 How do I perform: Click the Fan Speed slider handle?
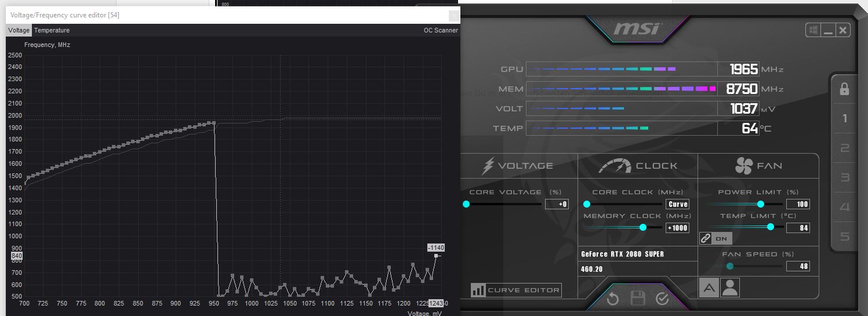(730, 267)
